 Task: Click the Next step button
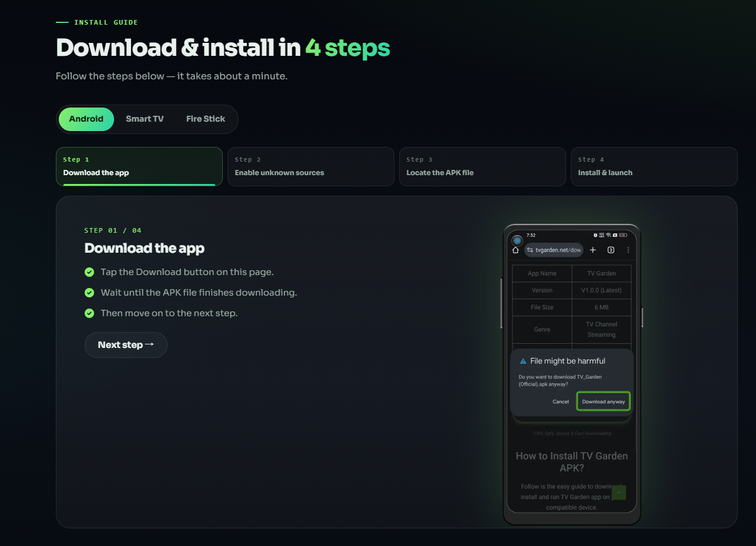click(x=126, y=345)
